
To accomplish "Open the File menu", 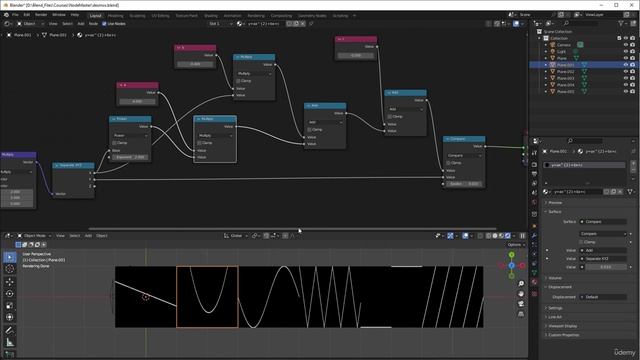I will click(15, 15).
